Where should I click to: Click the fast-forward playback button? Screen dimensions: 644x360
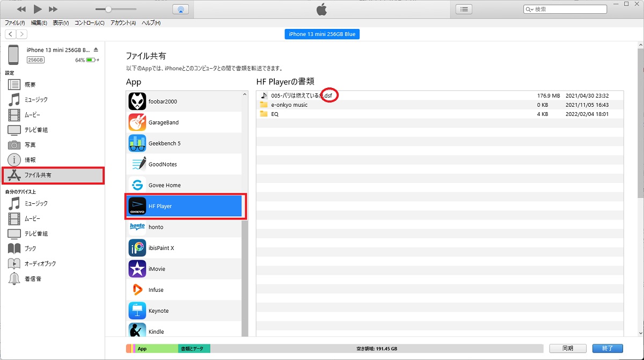tap(53, 9)
